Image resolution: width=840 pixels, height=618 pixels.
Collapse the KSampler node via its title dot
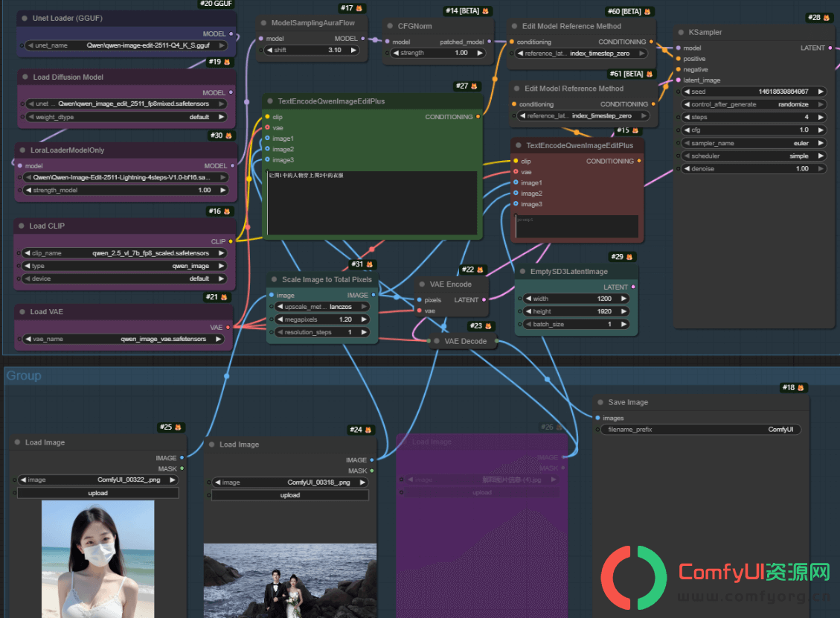(x=681, y=32)
